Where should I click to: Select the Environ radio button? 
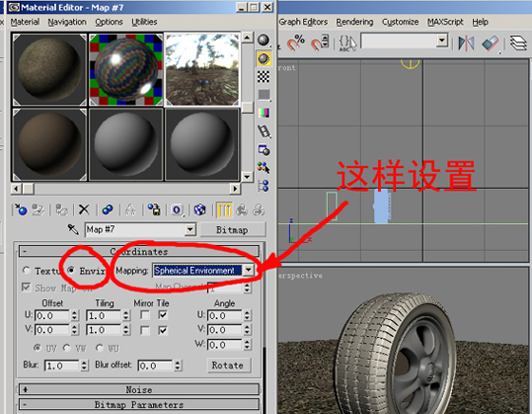pyautogui.click(x=71, y=271)
